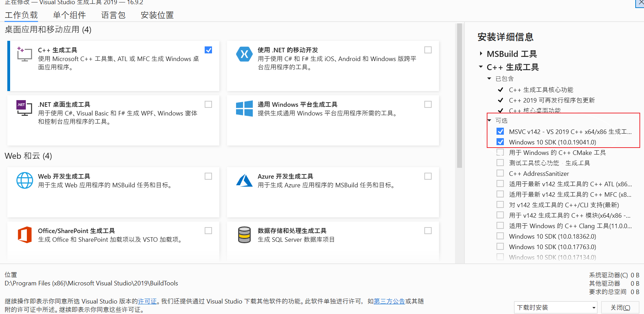
Task: Expand the MSBuild 工具 section
Action: (x=481, y=54)
